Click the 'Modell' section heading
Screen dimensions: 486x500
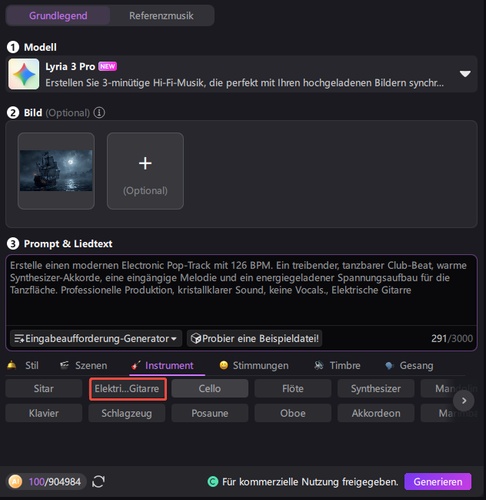[x=40, y=47]
